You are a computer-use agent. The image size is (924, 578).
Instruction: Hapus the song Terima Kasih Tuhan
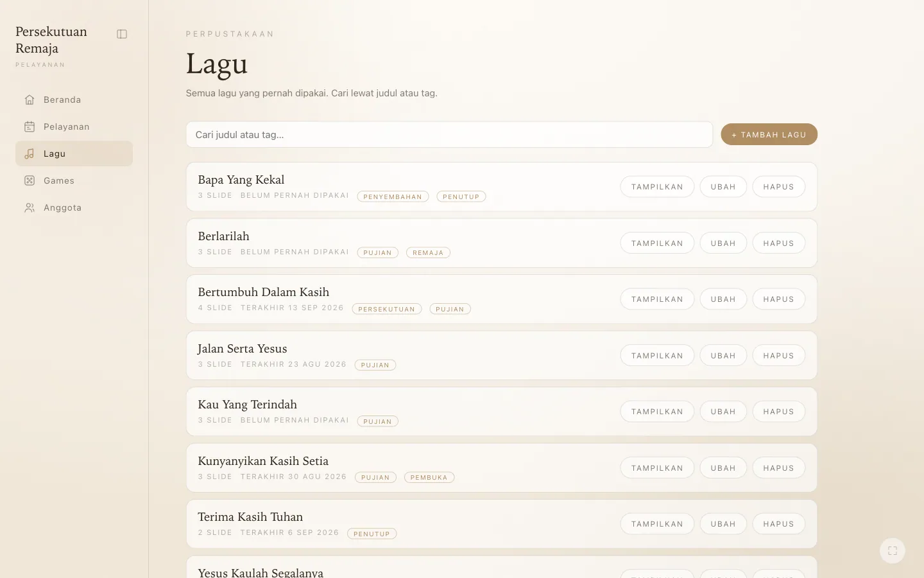(x=778, y=524)
